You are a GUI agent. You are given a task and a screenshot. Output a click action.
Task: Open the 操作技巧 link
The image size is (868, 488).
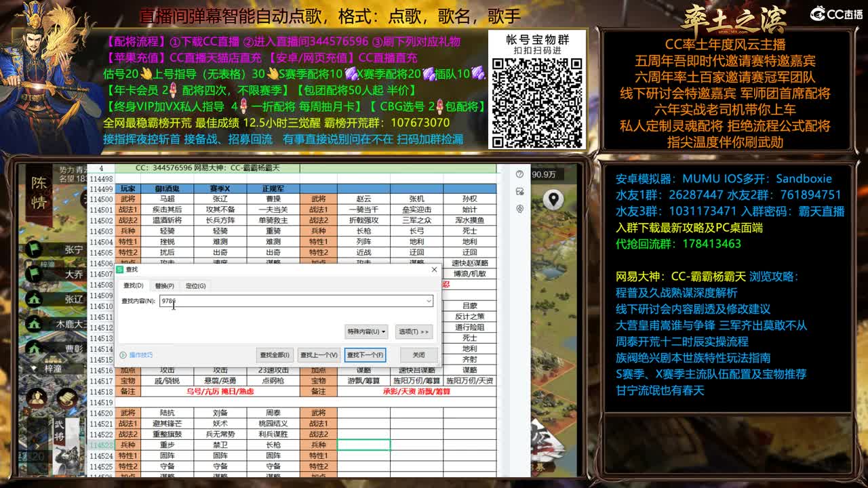(141, 355)
